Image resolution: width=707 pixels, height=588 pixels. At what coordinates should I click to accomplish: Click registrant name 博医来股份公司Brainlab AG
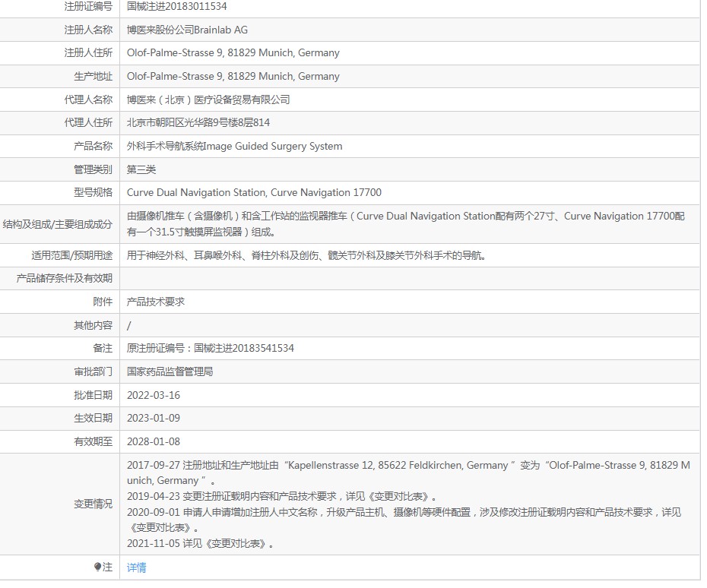coord(187,30)
